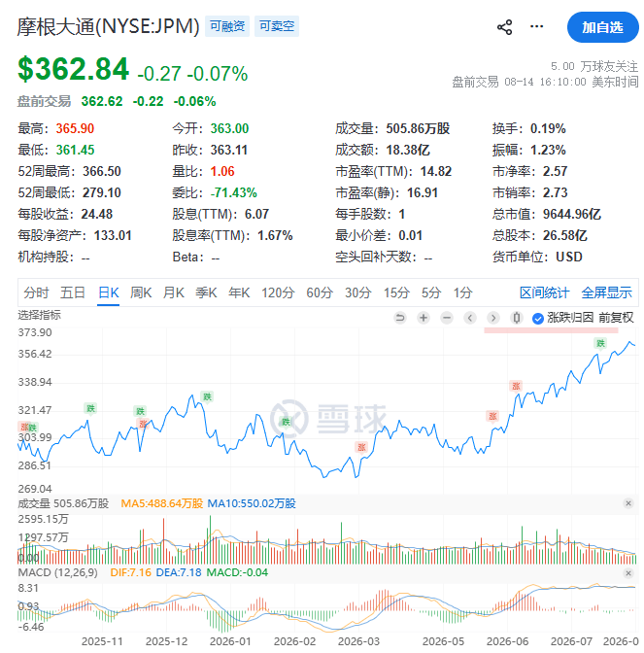Click the 52周最高 value 366.50
Image resolution: width=644 pixels, height=653 pixels.
point(102,171)
